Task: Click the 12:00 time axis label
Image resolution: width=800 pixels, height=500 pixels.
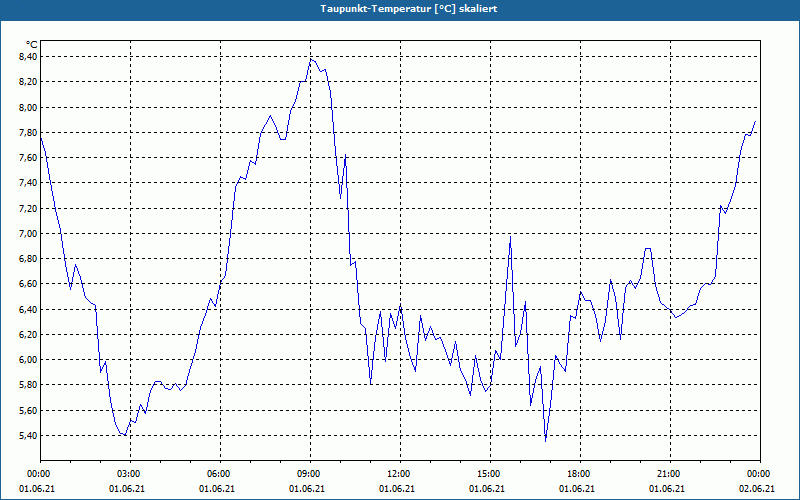Action: 398,474
